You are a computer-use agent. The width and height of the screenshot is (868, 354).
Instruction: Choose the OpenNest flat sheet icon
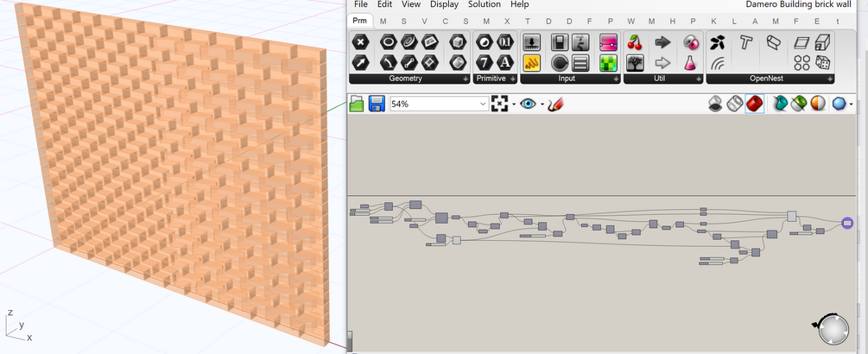801,42
